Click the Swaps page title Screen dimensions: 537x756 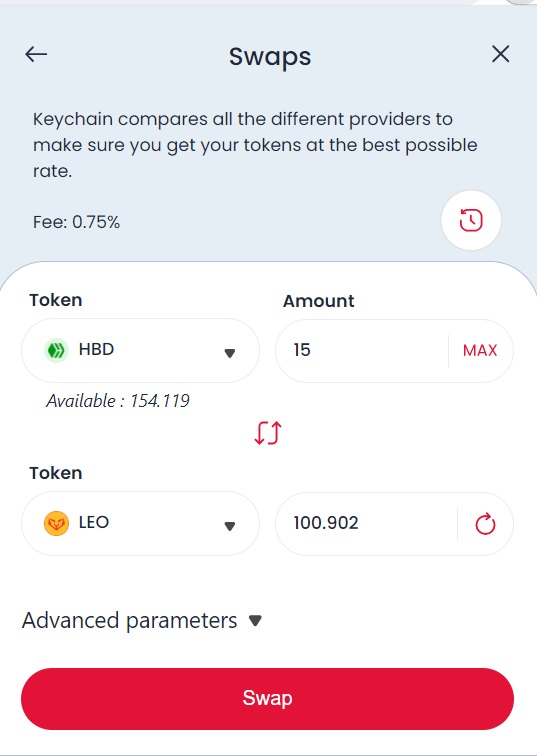tap(270, 57)
